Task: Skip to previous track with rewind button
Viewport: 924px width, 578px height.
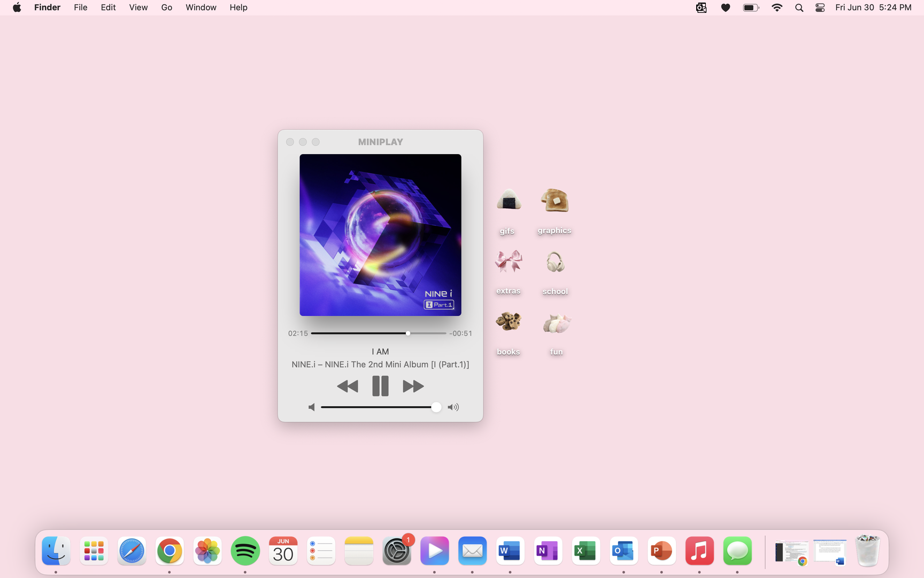Action: pyautogui.click(x=348, y=386)
